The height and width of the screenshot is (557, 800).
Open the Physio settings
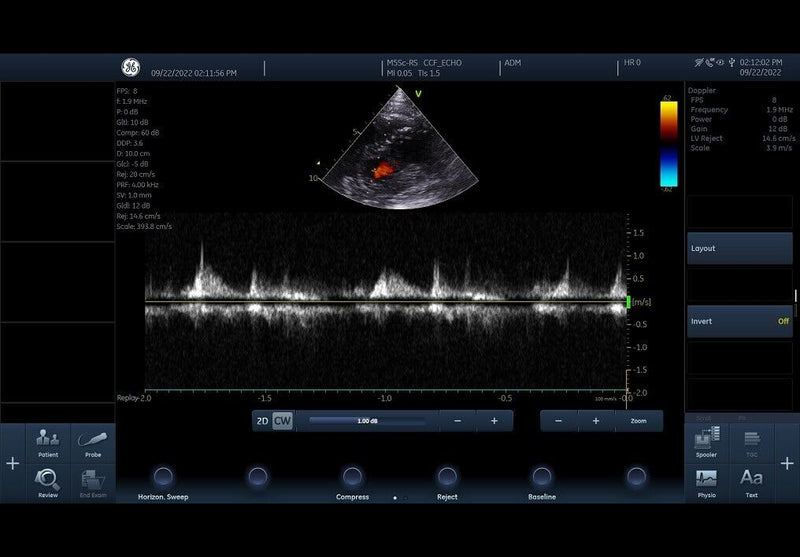tap(707, 482)
